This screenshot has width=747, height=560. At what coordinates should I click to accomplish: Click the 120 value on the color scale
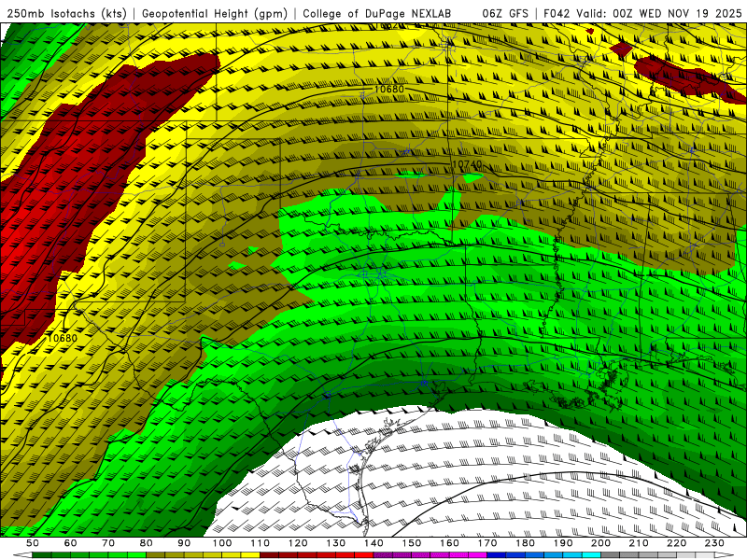click(x=298, y=543)
